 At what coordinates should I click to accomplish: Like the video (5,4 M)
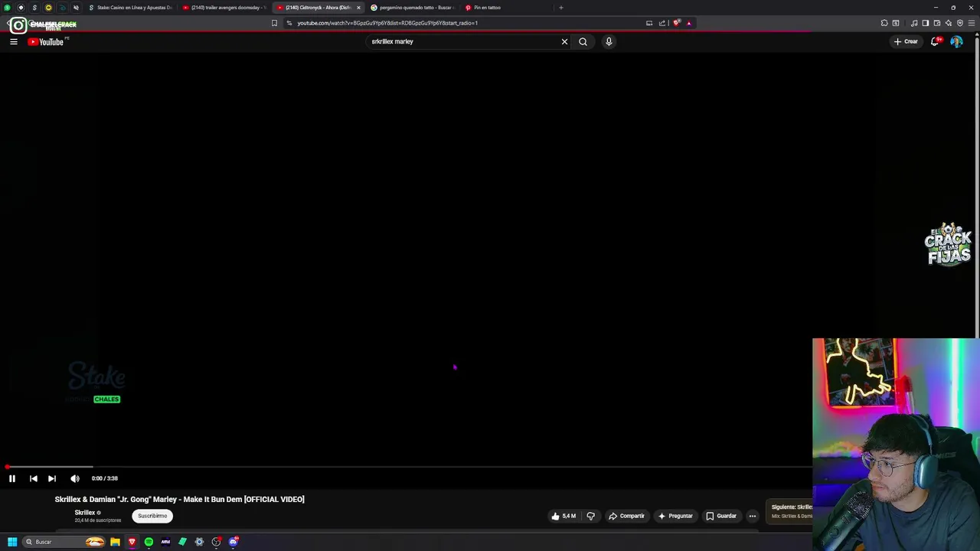pyautogui.click(x=563, y=516)
